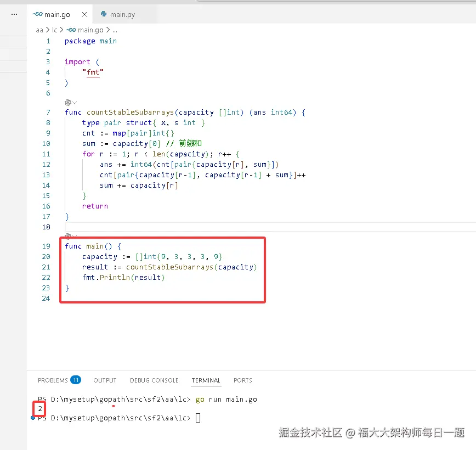
Task: Click 'ans += int64(cnt[pair{capacity[r], sum}])' on line 12
Action: click(189, 165)
